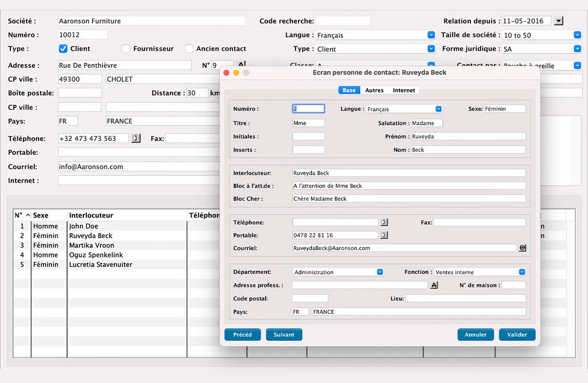Switch to the Autres tab
This screenshot has width=588, height=383.
[x=374, y=90]
